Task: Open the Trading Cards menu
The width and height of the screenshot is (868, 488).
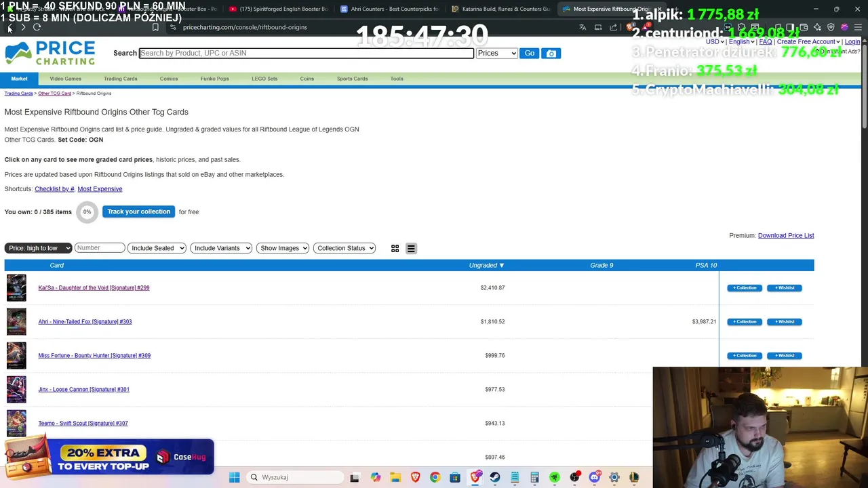Action: (x=121, y=79)
